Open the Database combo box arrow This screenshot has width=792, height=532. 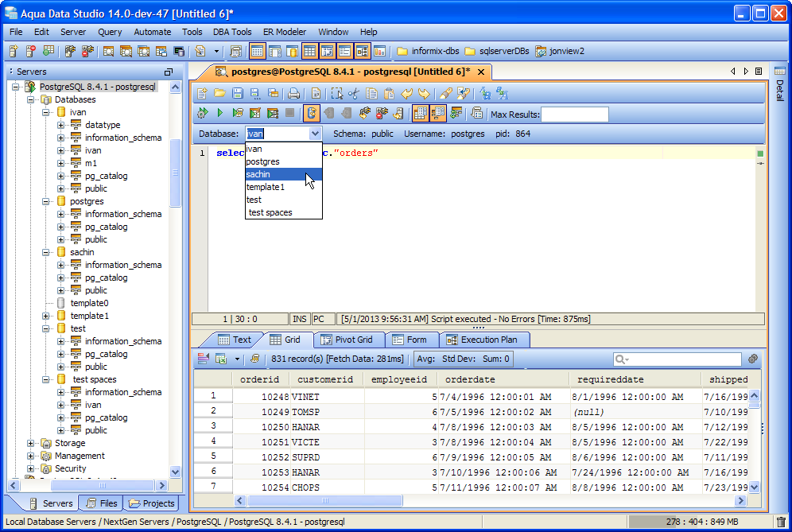tap(315, 134)
